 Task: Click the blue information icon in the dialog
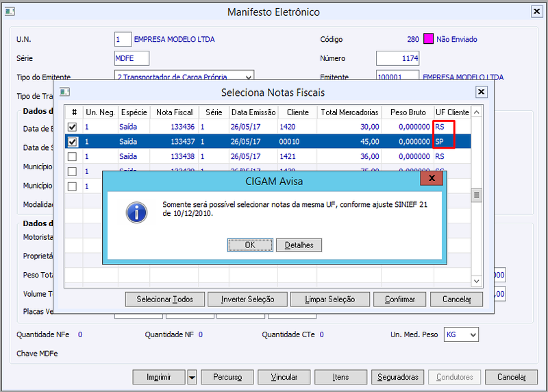click(136, 212)
